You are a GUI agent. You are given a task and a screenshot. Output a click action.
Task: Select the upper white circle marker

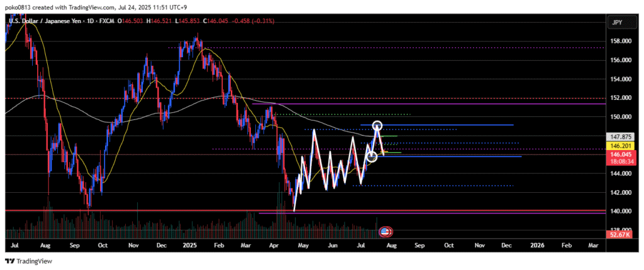(x=377, y=126)
